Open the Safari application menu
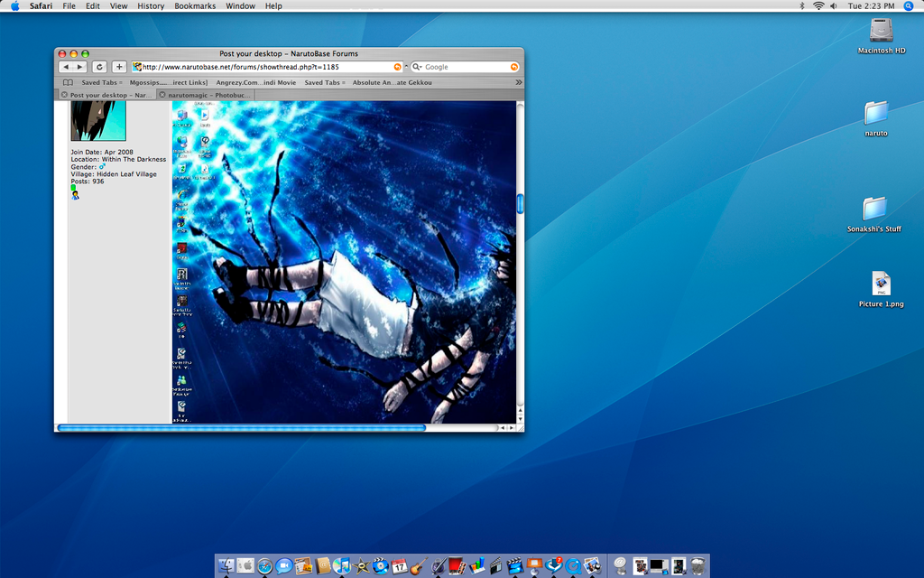 point(41,6)
